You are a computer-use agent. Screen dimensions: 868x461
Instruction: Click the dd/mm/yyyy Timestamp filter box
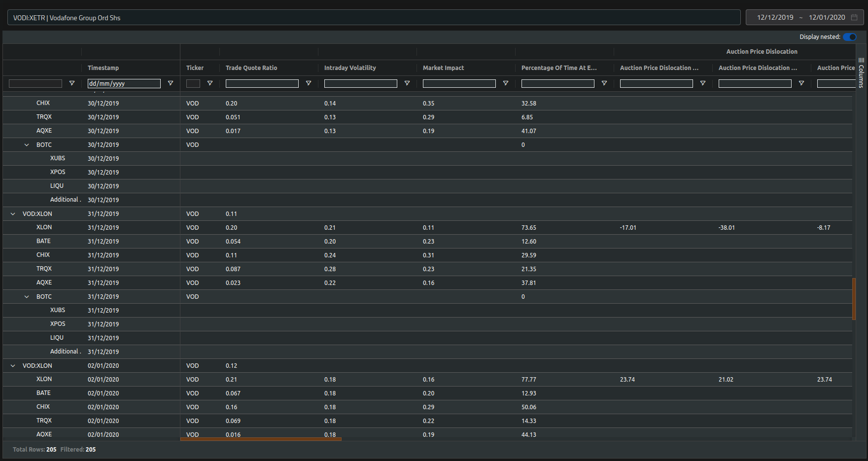124,83
